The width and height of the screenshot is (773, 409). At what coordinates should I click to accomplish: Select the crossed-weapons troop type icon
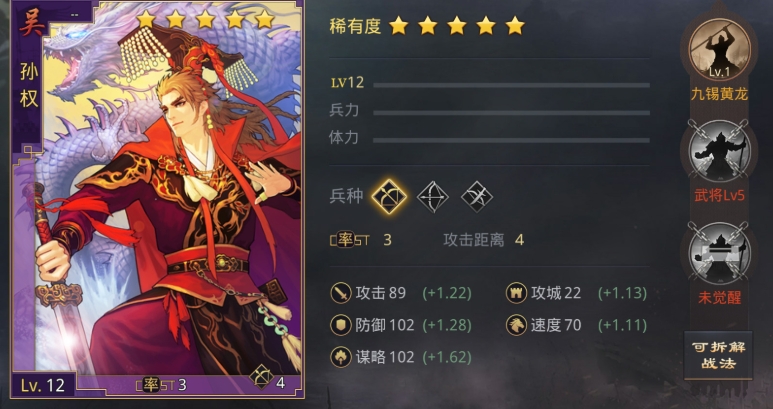[477, 197]
